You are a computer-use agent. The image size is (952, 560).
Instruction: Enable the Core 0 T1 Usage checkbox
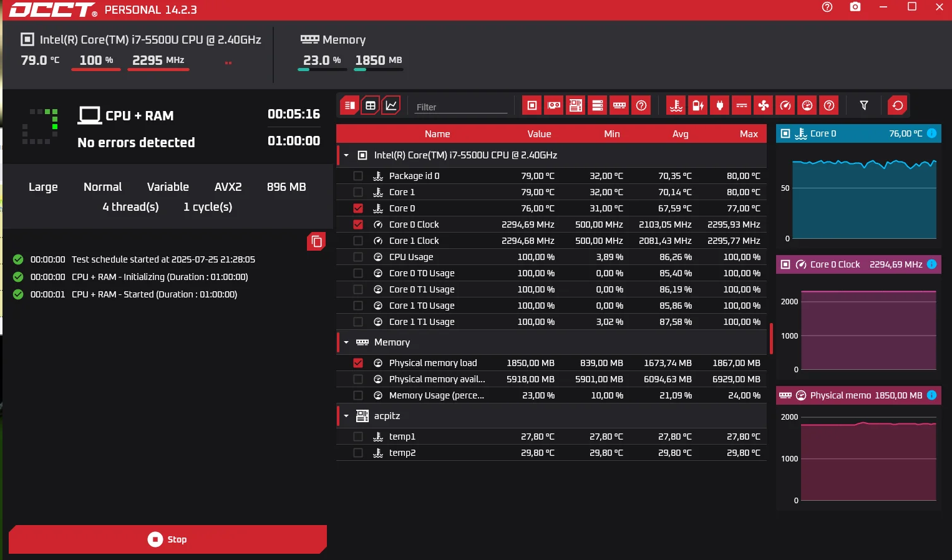tap(358, 289)
